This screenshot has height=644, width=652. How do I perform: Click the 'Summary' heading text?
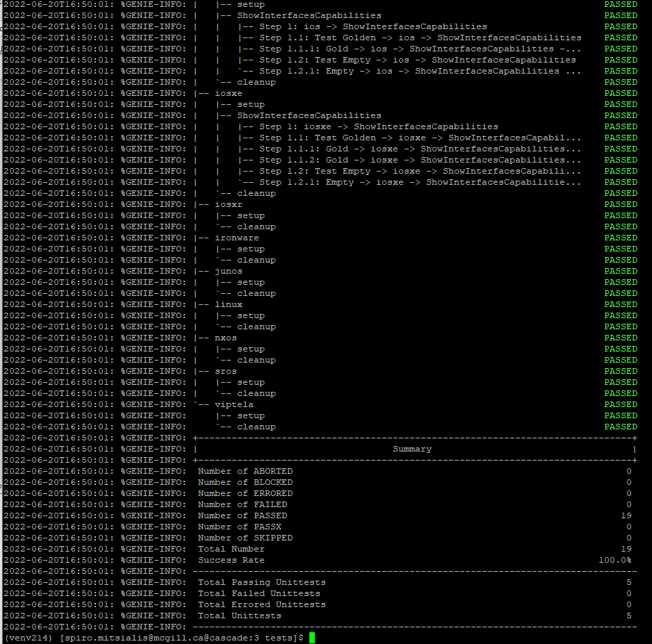coord(412,449)
